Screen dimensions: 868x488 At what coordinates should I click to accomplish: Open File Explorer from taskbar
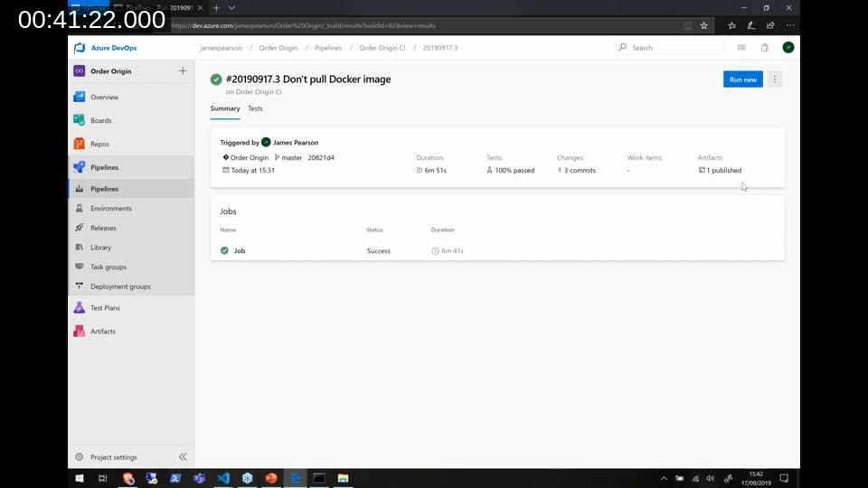point(344,478)
